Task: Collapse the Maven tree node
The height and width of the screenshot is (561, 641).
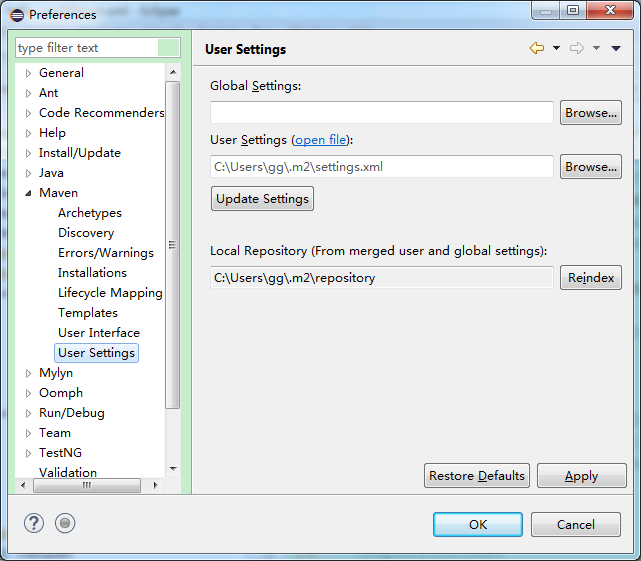Action: (28, 193)
